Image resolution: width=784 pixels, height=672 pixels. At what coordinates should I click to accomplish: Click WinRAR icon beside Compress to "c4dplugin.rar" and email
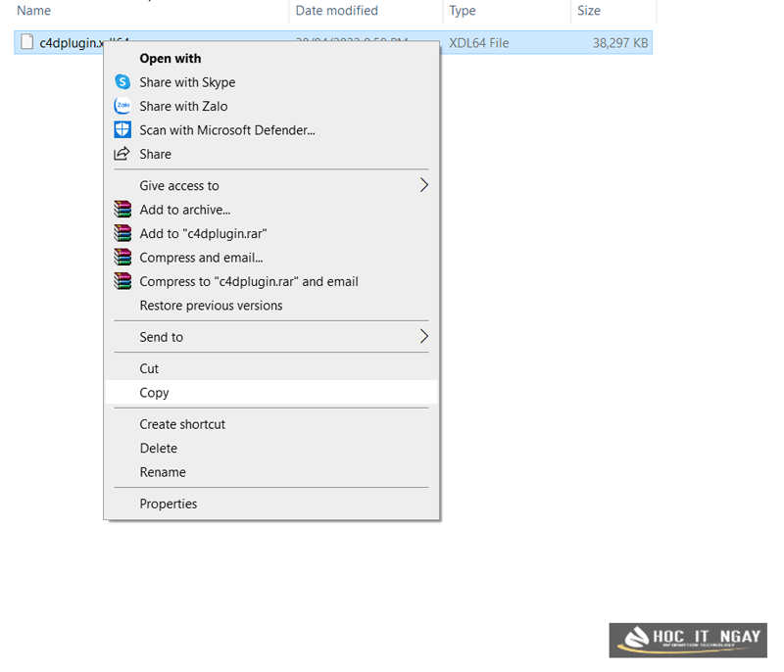[122, 281]
